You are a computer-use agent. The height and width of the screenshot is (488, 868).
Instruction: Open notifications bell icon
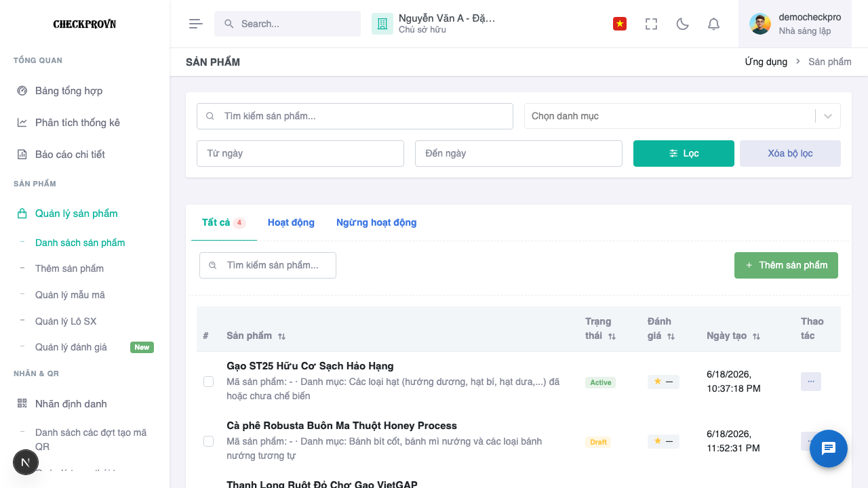pos(713,24)
